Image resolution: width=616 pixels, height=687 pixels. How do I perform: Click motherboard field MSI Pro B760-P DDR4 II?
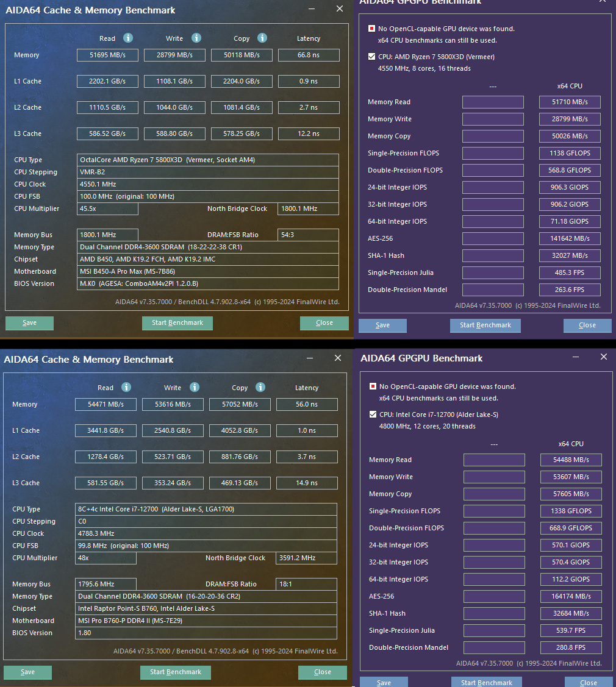pyautogui.click(x=206, y=621)
